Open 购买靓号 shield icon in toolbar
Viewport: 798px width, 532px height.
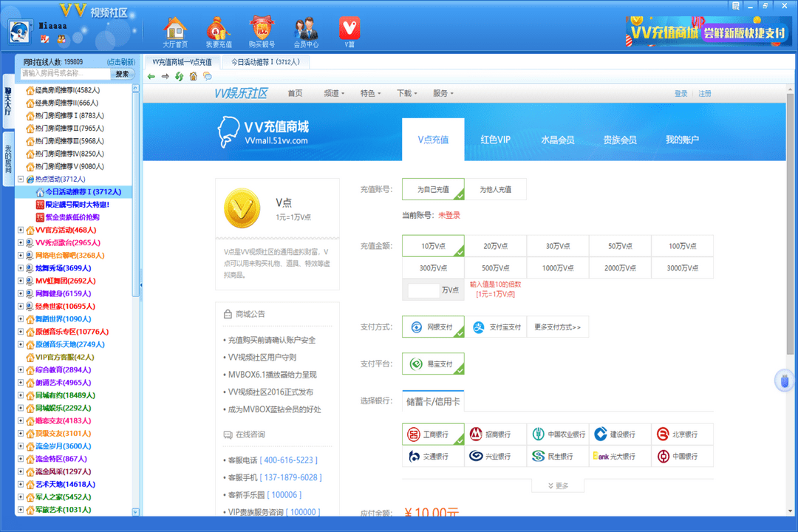point(262,31)
